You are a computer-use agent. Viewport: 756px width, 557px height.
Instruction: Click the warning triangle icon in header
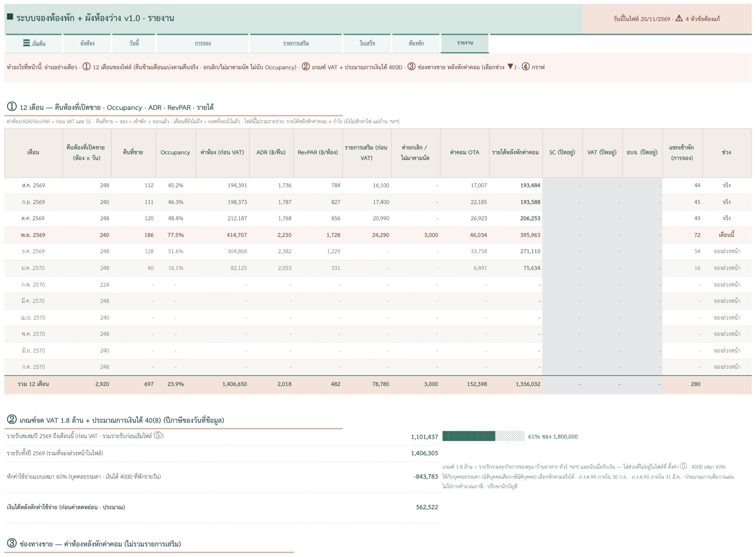[679, 19]
